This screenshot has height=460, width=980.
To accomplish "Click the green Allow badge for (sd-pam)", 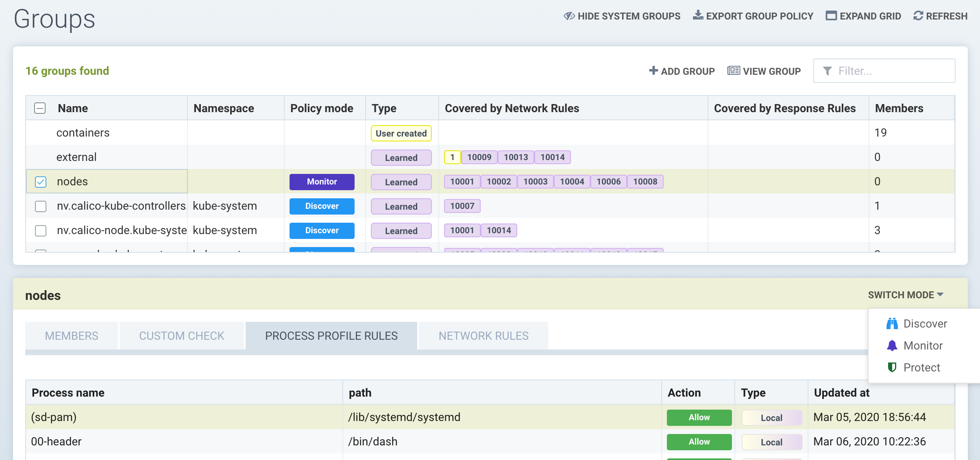I will pos(699,417).
